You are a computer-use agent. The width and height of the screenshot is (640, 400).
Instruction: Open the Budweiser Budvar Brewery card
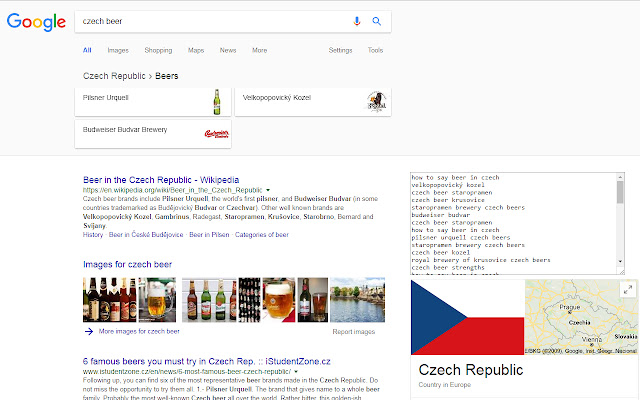point(153,134)
